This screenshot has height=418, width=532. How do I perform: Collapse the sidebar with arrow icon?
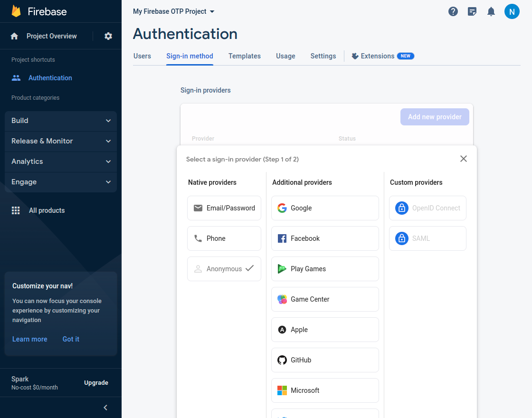point(105,408)
